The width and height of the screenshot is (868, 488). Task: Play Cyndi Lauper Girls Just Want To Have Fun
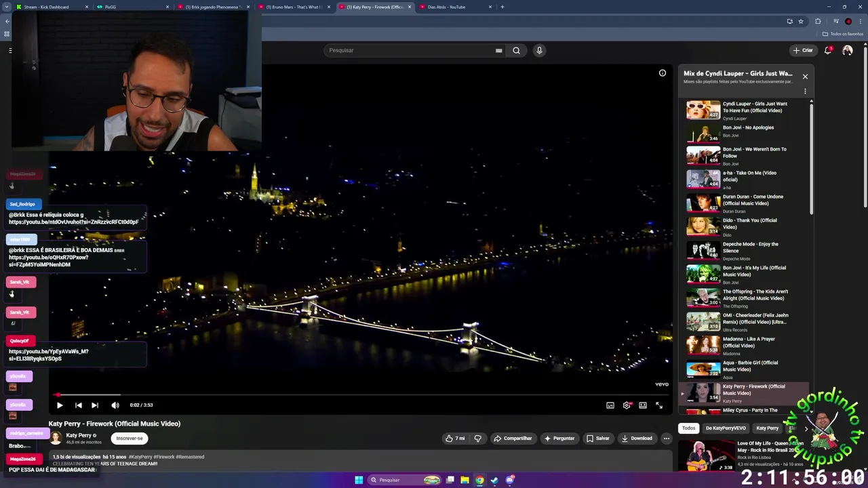tap(746, 110)
